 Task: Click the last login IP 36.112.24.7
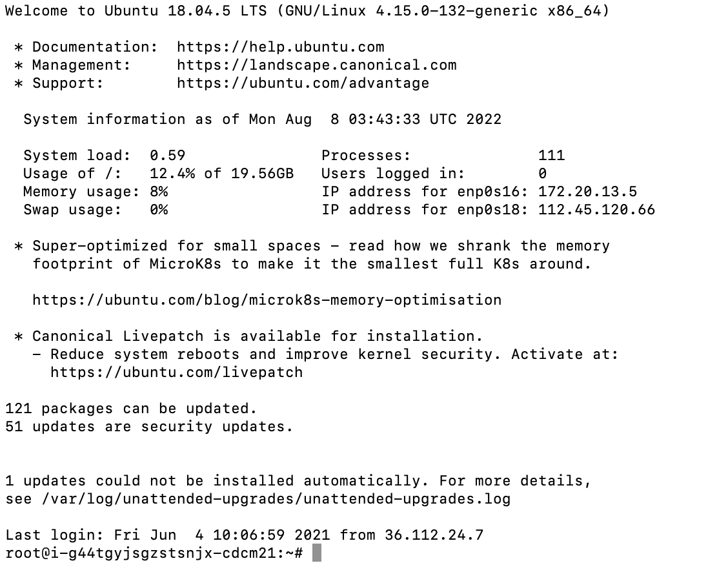point(434,535)
